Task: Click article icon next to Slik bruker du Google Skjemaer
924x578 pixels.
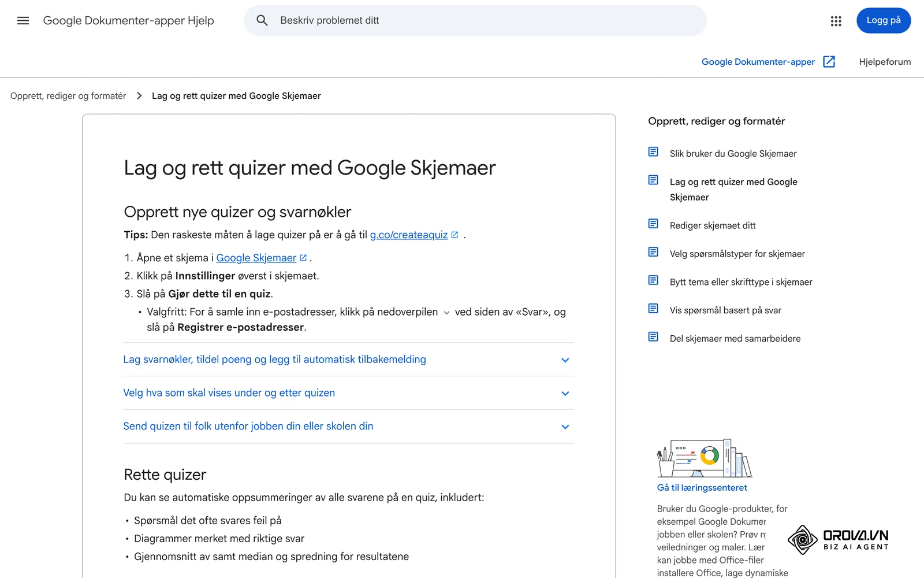Action: [x=653, y=152]
